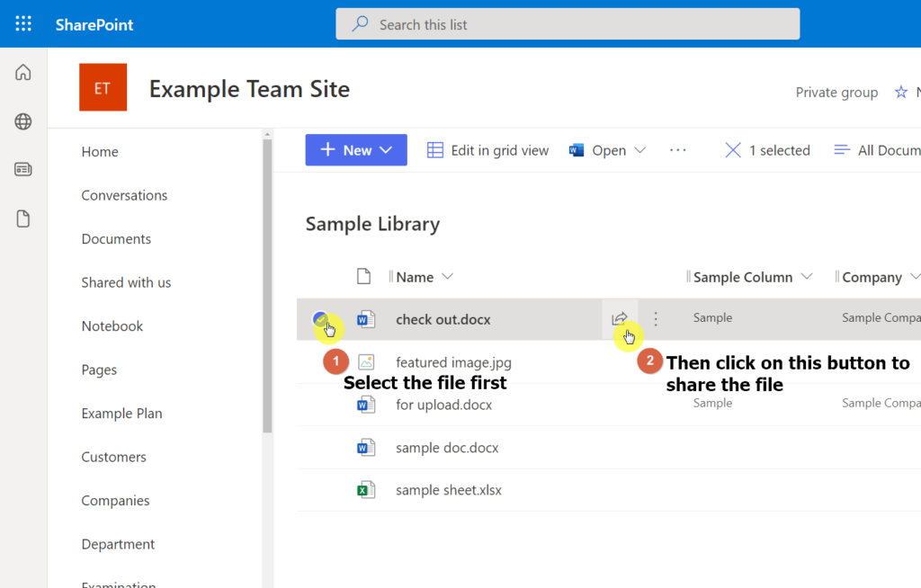The width and height of the screenshot is (921, 588).
Task: Open the file featured image.jpg
Action: [x=453, y=362]
